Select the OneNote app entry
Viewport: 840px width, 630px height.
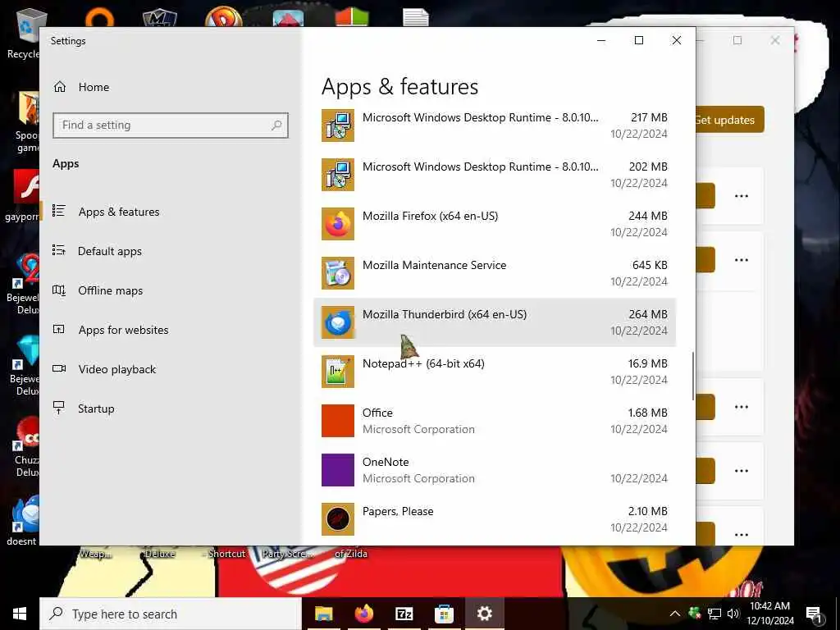click(x=495, y=470)
